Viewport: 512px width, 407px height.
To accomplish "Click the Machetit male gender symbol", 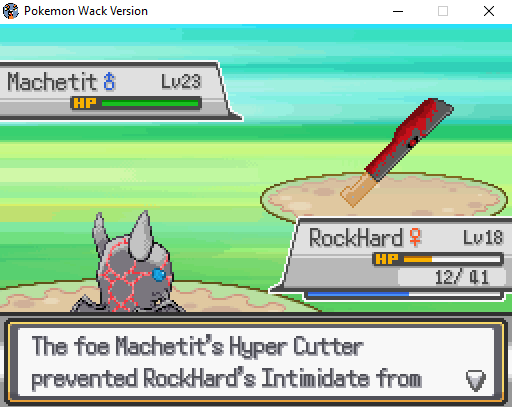I will (x=109, y=82).
